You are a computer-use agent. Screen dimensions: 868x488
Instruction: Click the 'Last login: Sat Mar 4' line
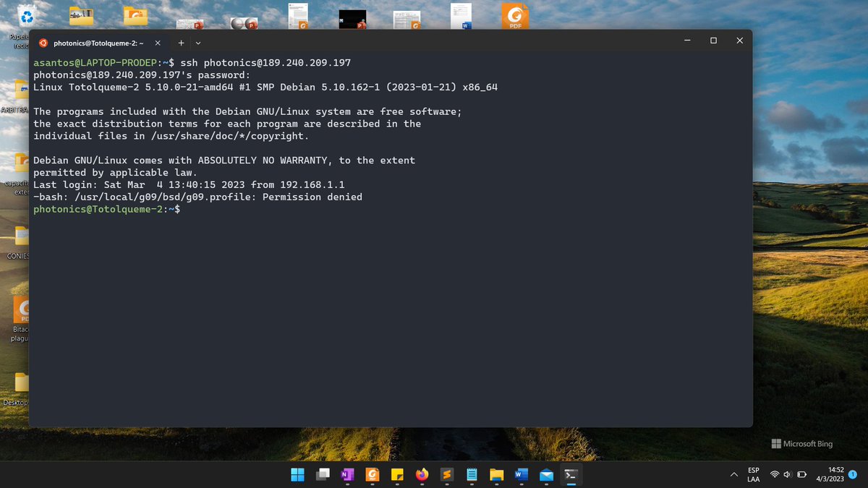click(189, 184)
